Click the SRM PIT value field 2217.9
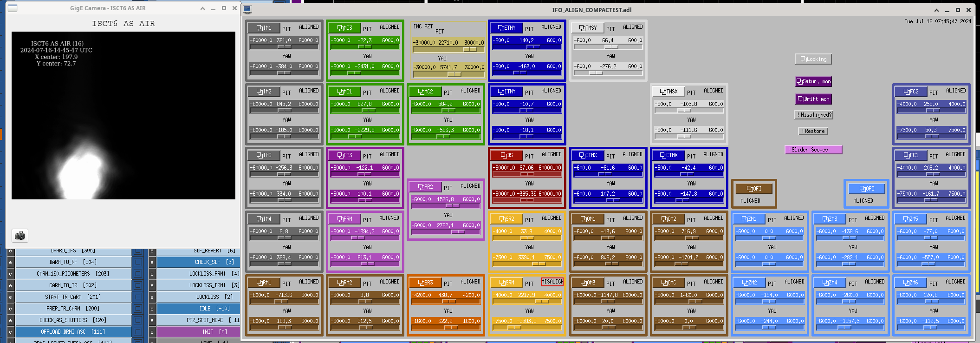This screenshot has height=343, width=980. (527, 295)
